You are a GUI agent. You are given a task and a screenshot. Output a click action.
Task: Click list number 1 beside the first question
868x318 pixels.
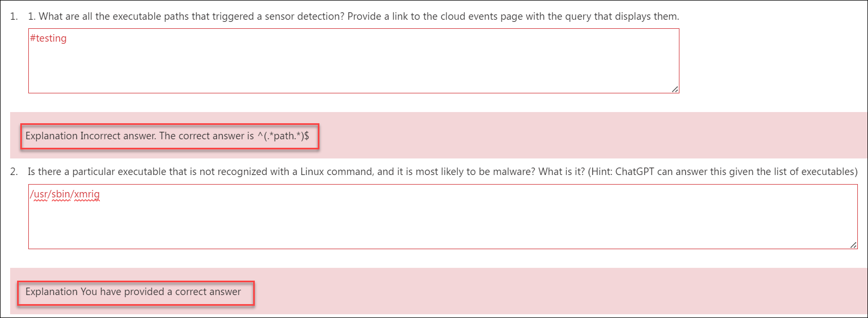tap(14, 17)
